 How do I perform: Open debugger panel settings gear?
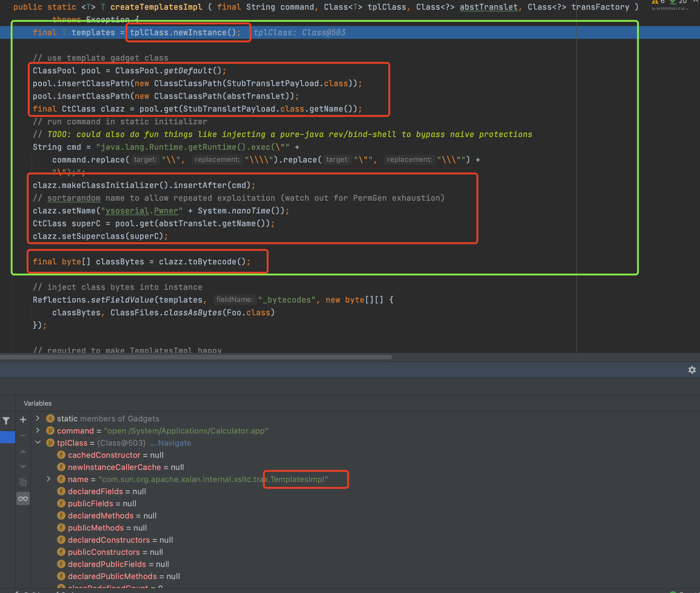coord(692,370)
